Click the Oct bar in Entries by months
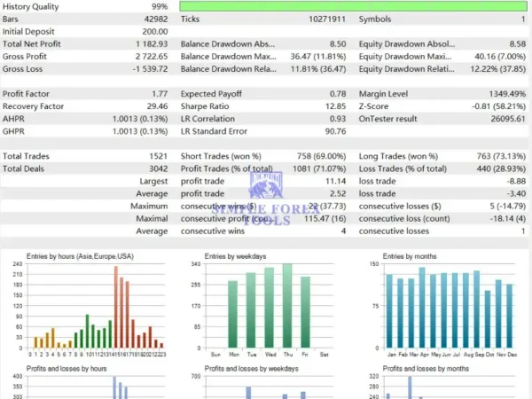Screen dimensions: 532x399 [488, 319]
